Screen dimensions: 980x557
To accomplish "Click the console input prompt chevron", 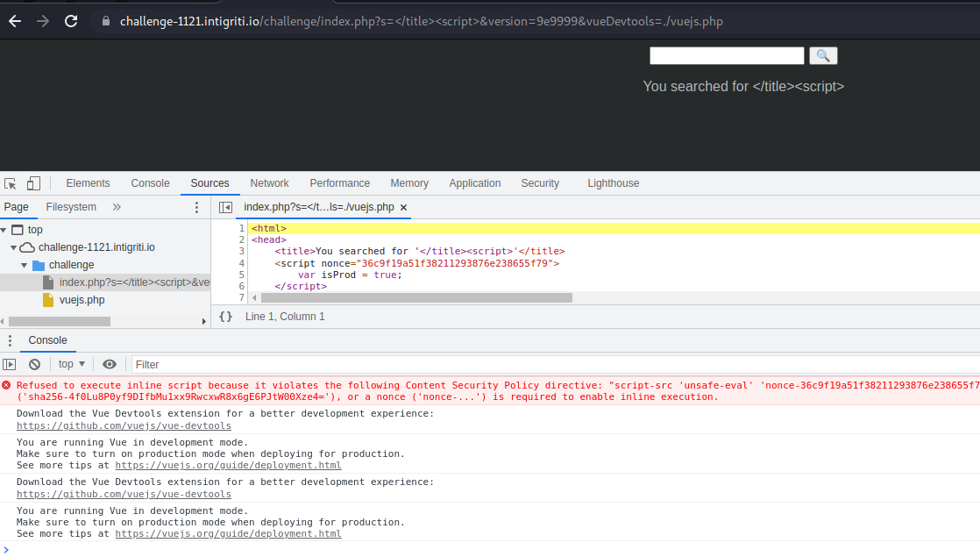I will [x=6, y=549].
